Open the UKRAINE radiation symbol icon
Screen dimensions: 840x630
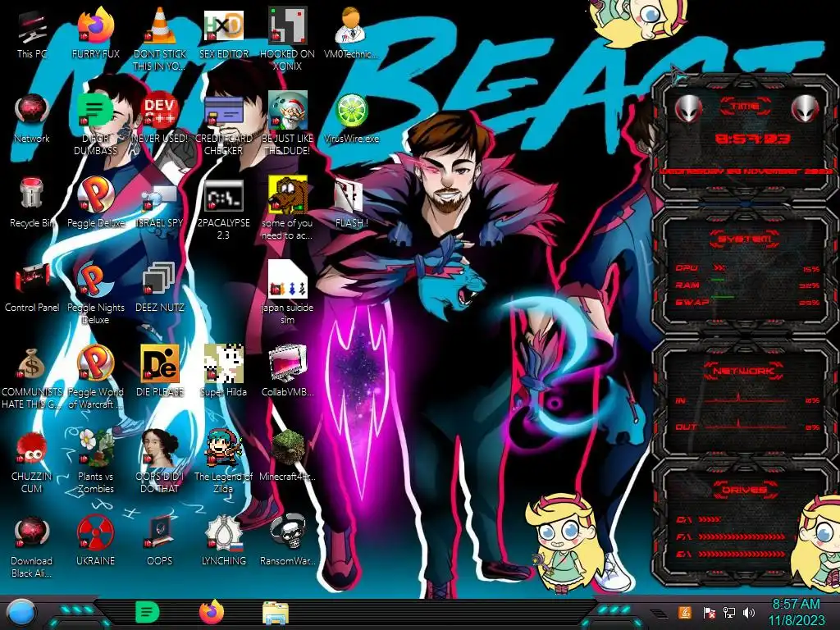(x=95, y=541)
